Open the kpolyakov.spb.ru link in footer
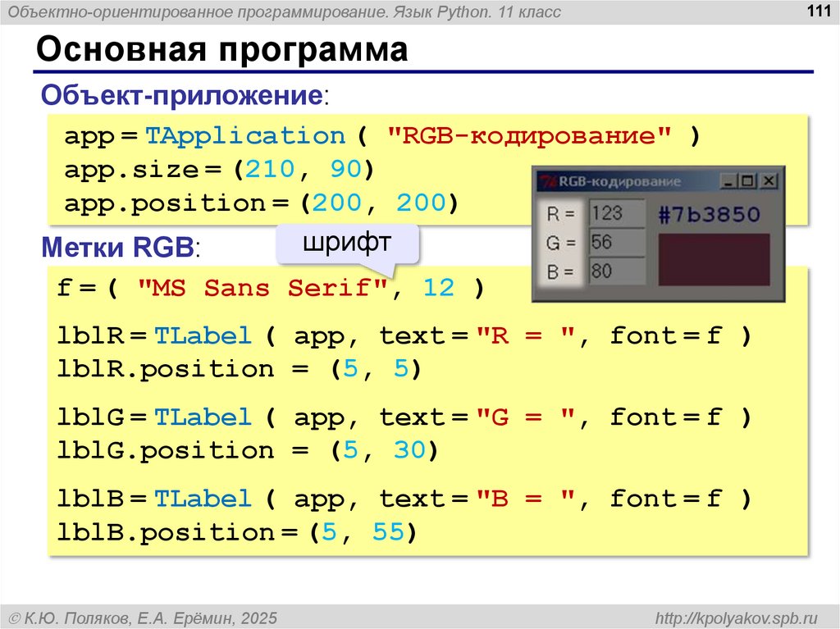The image size is (840, 629). [737, 618]
